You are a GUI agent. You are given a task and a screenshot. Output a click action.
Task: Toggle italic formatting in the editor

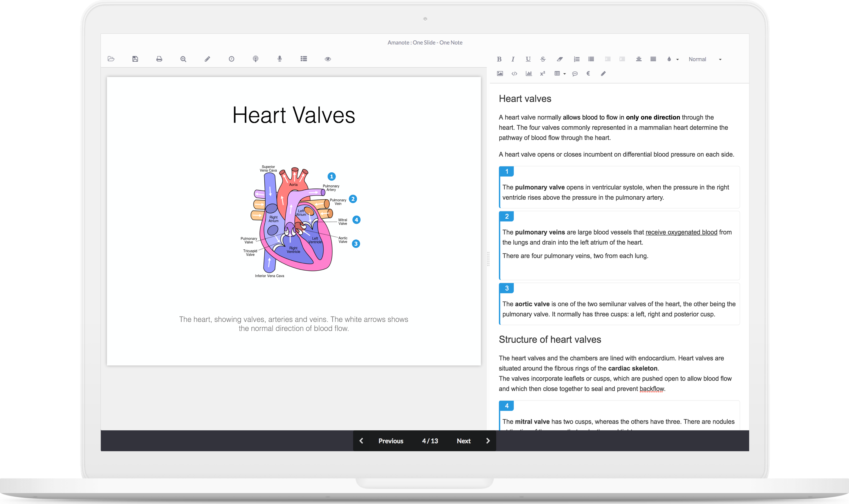[x=513, y=59]
